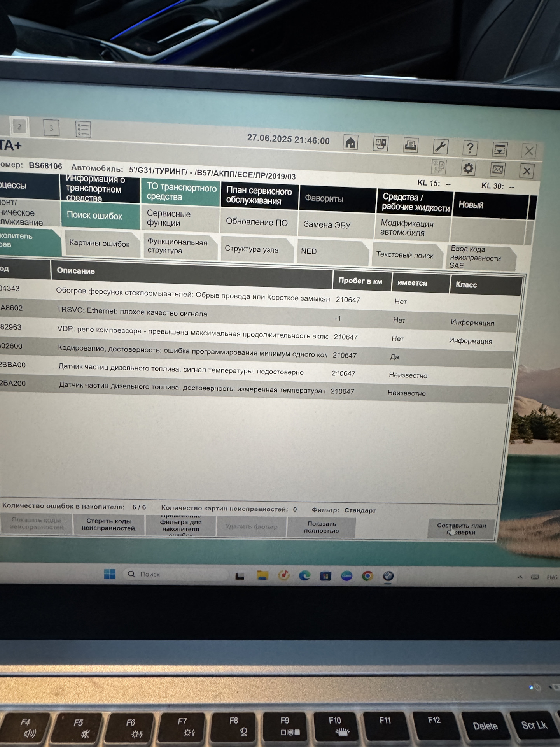Select the «Структура узла» tab
560x747 pixels.
click(252, 249)
